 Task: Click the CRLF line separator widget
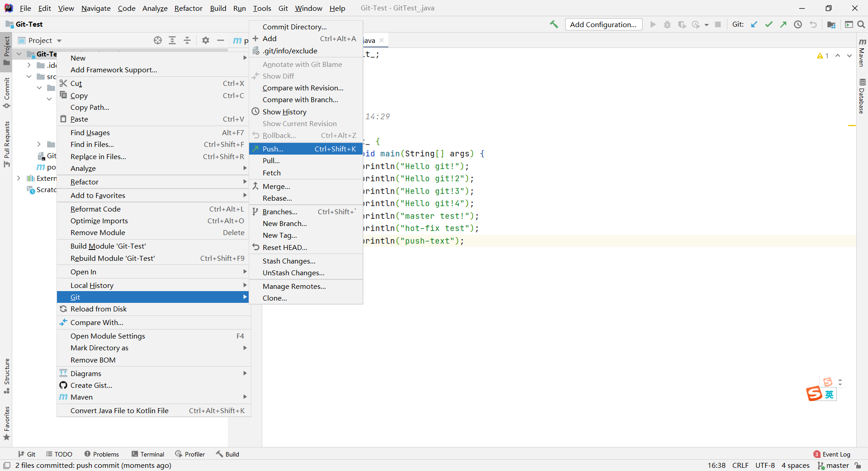pyautogui.click(x=741, y=466)
